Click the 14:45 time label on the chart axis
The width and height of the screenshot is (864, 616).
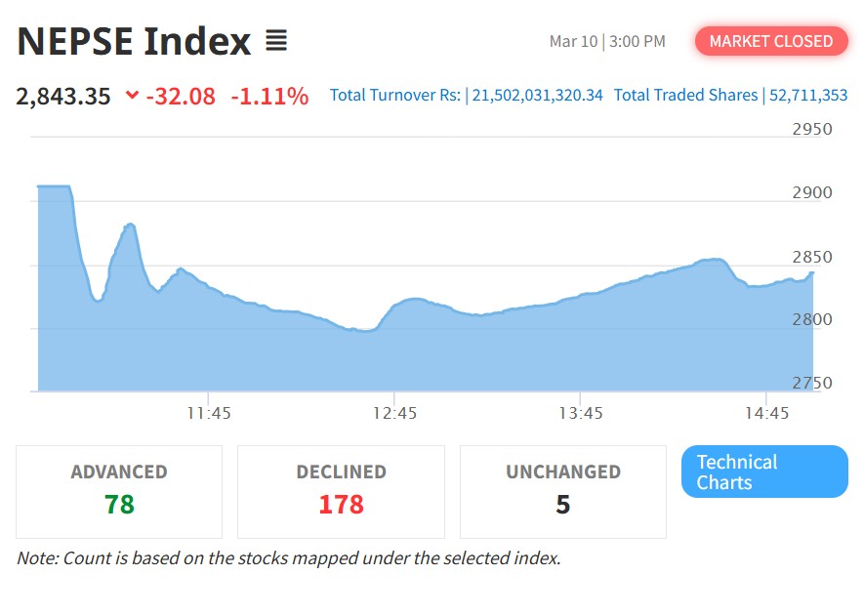click(766, 413)
